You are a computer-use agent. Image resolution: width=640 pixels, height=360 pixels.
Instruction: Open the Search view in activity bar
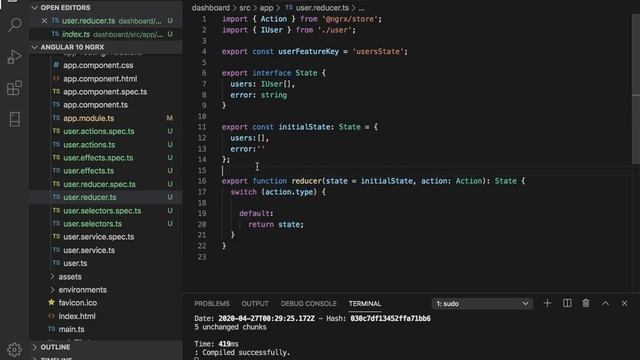click(15, 25)
